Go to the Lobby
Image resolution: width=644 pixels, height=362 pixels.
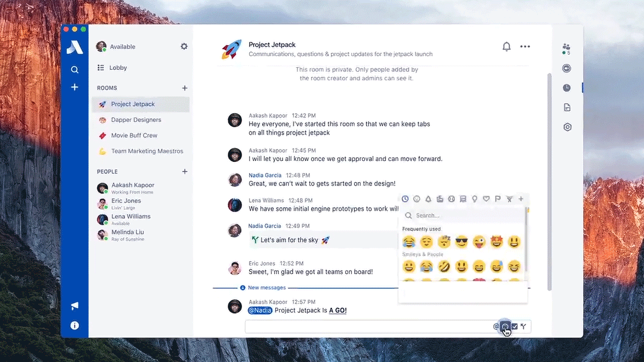click(x=112, y=68)
